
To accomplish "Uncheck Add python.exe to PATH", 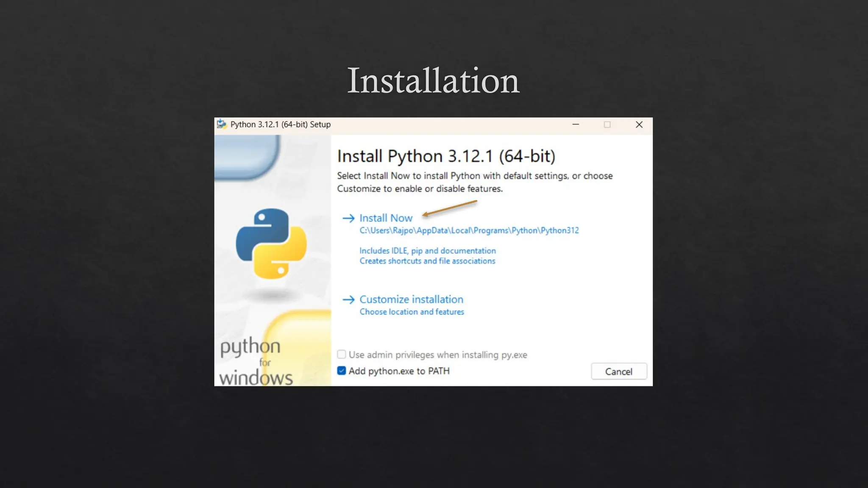I will tap(342, 371).
